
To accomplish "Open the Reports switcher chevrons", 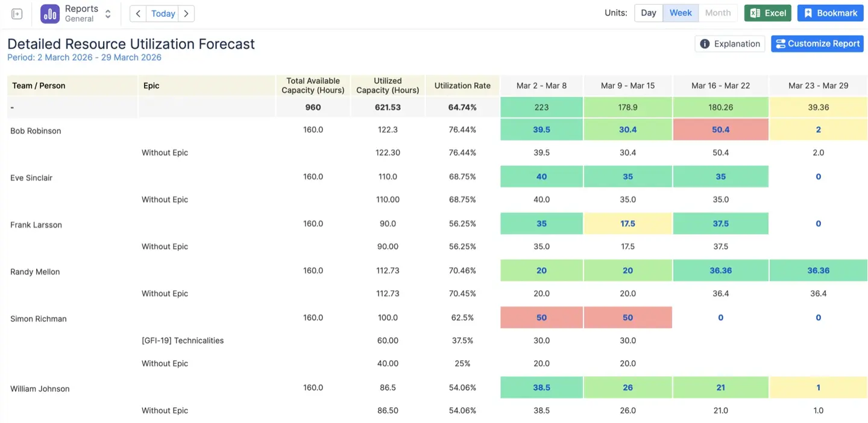I will [107, 13].
